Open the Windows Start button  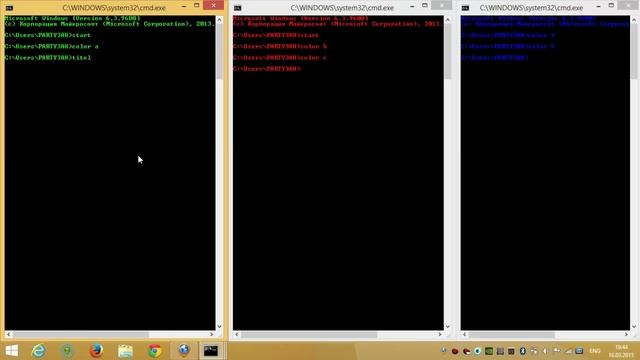[11, 351]
